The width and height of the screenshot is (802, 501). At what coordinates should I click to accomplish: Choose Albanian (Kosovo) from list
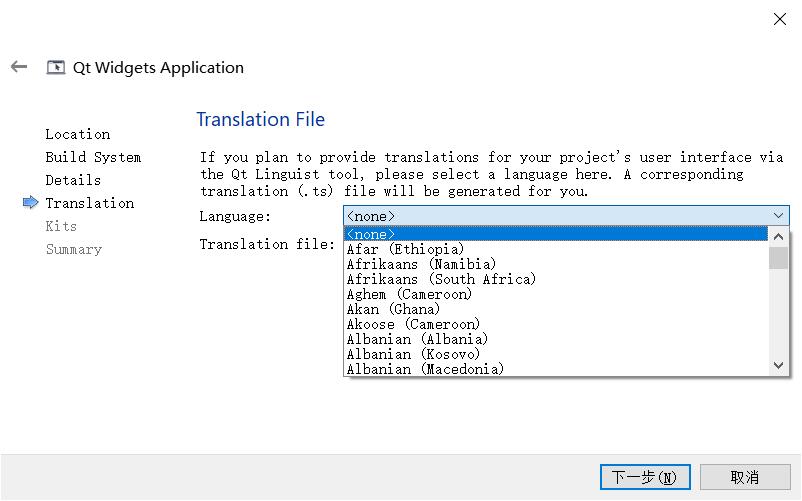413,354
